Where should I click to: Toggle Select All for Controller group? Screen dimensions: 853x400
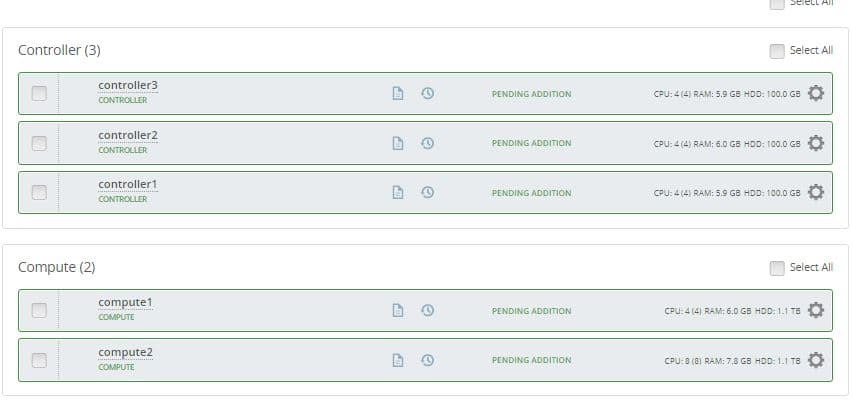click(777, 50)
